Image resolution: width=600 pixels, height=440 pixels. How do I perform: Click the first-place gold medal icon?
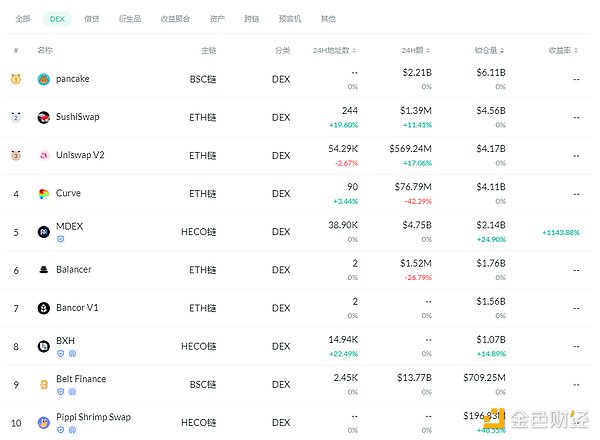pyautogui.click(x=15, y=79)
